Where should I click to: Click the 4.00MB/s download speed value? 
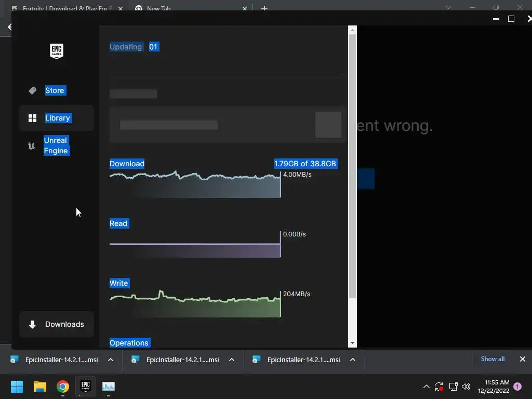coord(297,175)
